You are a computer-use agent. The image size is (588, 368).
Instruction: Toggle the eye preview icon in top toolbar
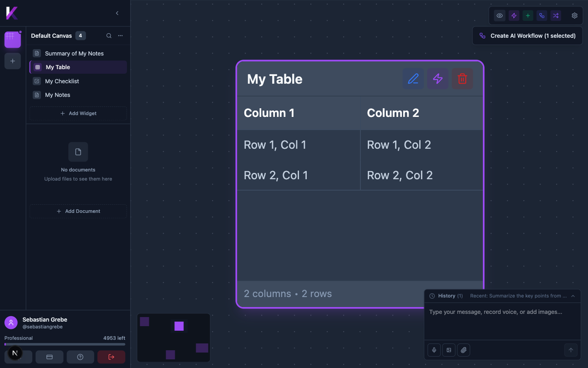tap(499, 15)
